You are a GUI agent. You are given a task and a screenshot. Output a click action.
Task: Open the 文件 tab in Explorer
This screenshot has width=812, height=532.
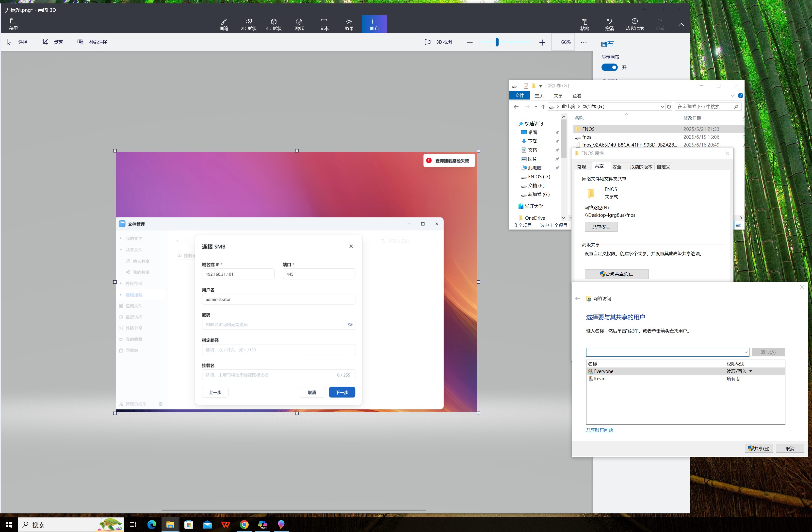coord(519,95)
